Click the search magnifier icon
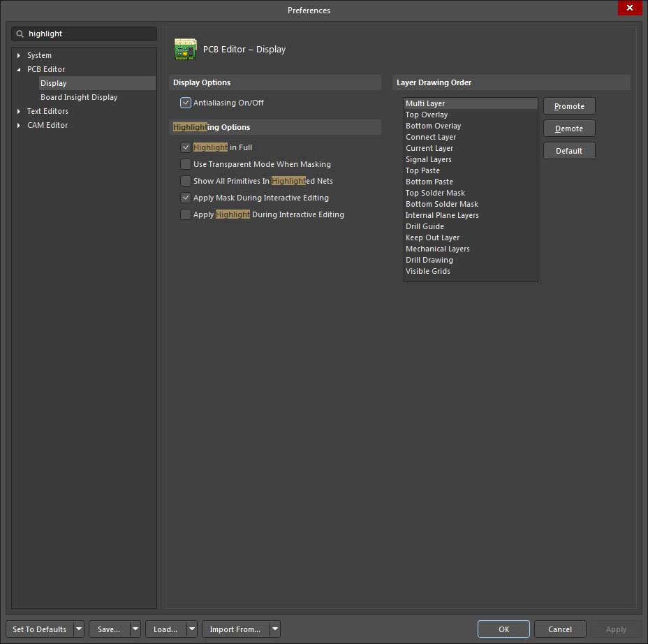The height and width of the screenshot is (644, 648). [x=20, y=34]
